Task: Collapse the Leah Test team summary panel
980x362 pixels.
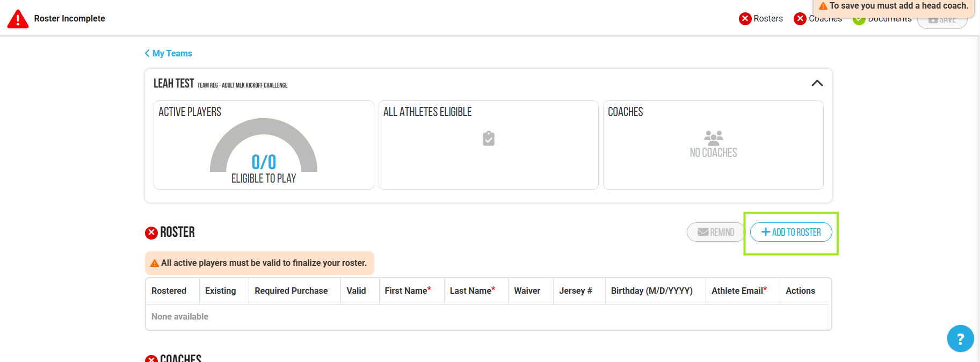Action: 817,83
